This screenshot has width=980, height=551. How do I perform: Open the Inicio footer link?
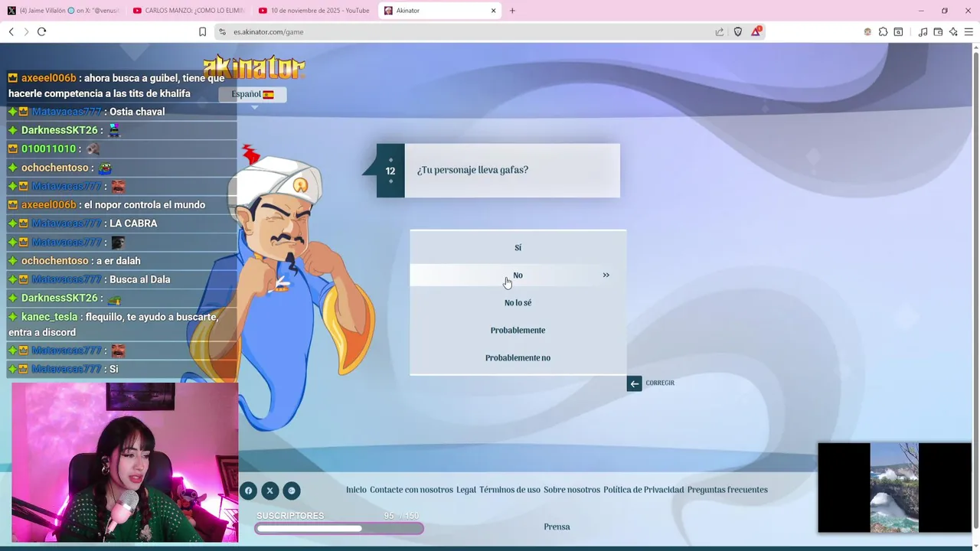click(356, 490)
